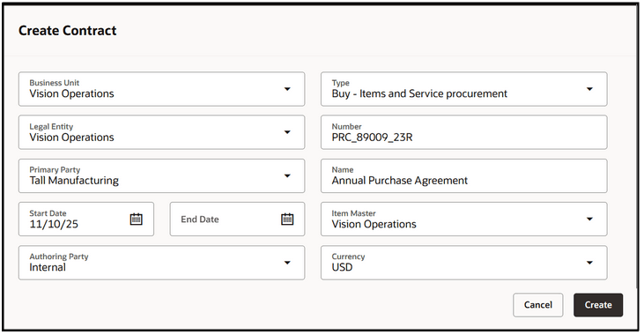Select Vision Operations in Legal Entity field
Screen dimensions: 644x335
point(71,138)
